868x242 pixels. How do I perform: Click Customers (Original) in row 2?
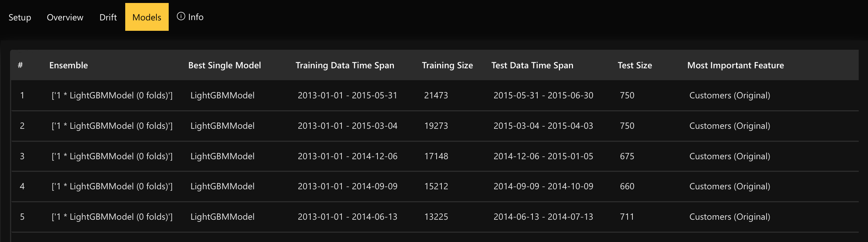(729, 126)
